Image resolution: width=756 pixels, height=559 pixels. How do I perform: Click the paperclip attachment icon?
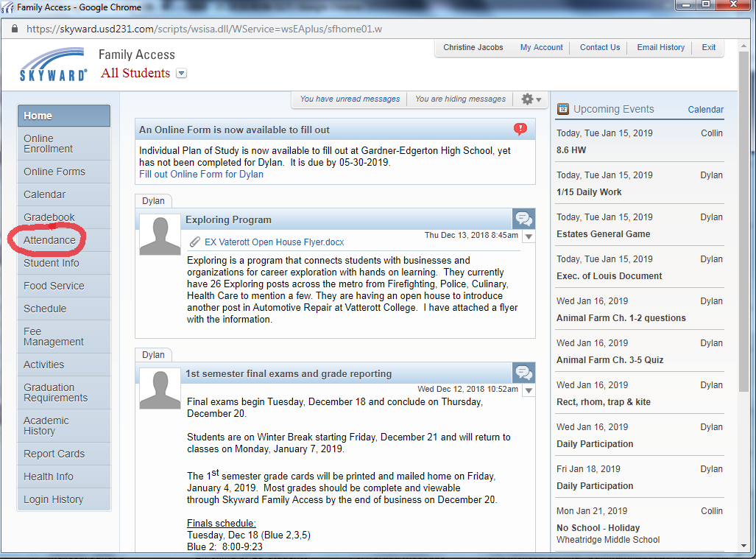click(x=194, y=242)
